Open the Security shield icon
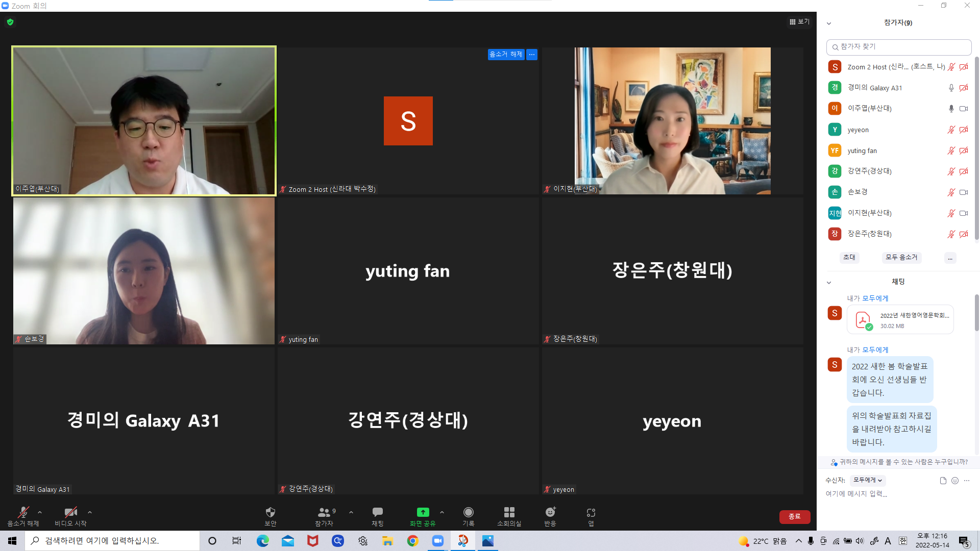980x551 pixels. click(x=271, y=512)
